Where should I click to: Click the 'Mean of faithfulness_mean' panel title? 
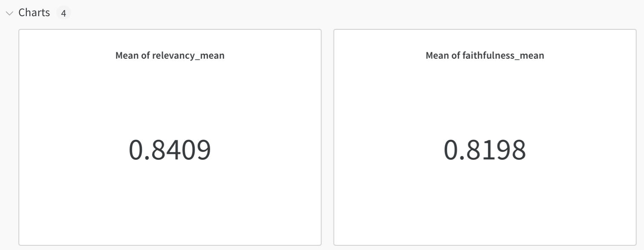[x=485, y=55]
